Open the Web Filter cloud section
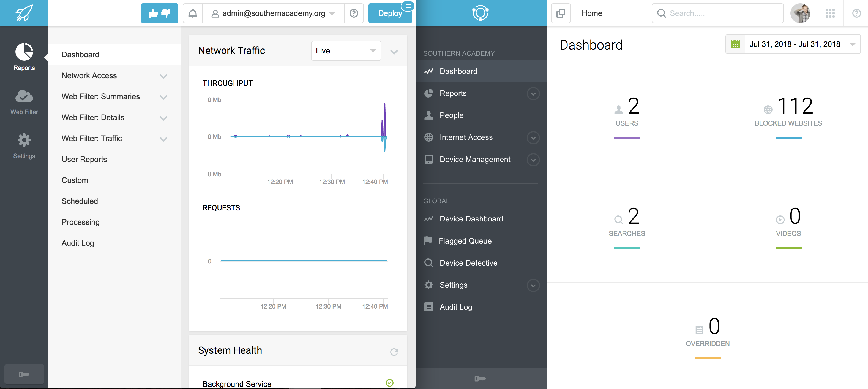 [24, 102]
